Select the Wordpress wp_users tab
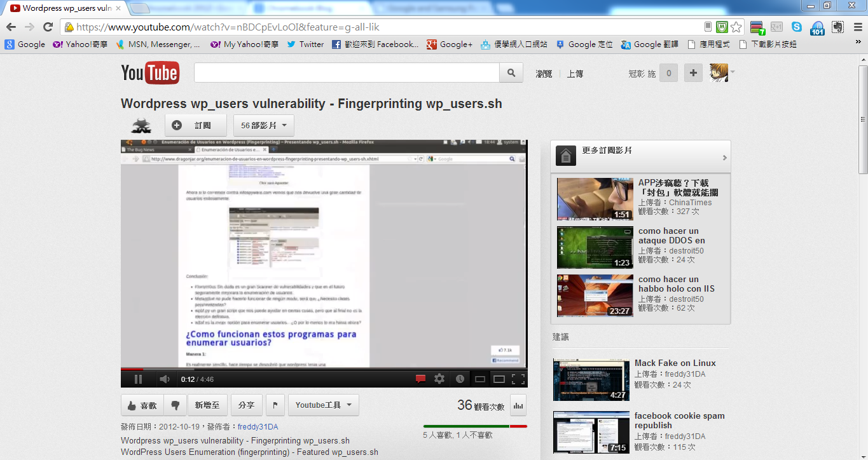This screenshot has width=868, height=460. (66, 8)
